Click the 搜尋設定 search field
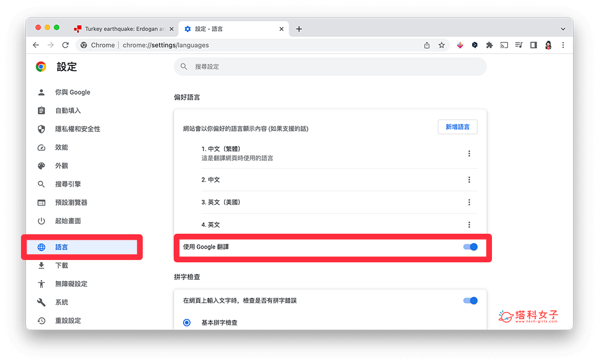 click(x=331, y=67)
